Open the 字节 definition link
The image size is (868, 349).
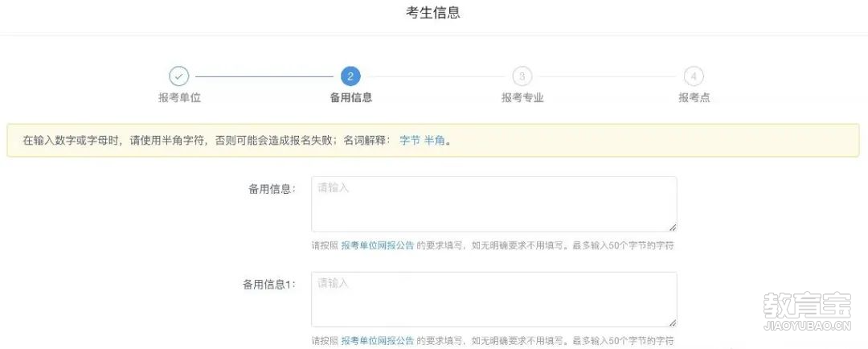tap(410, 141)
